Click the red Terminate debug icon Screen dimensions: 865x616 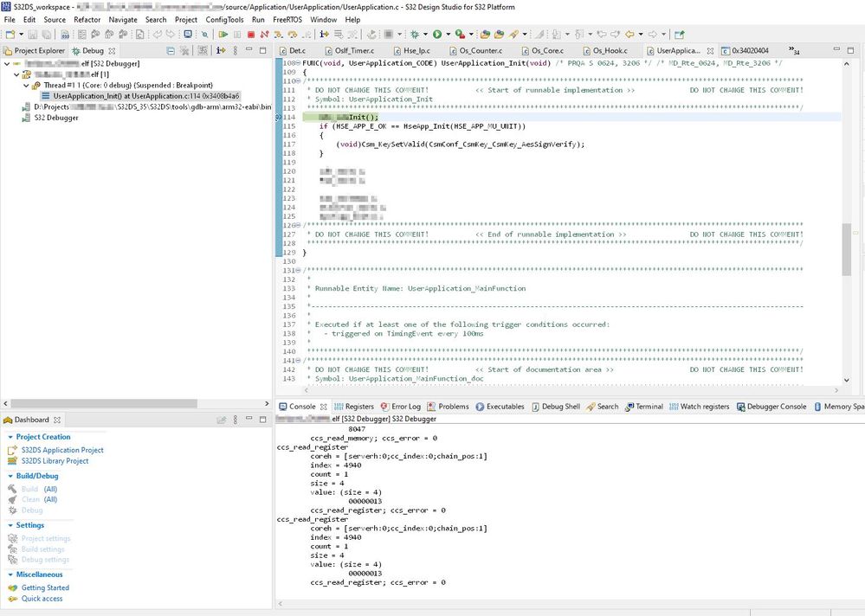tap(251, 34)
